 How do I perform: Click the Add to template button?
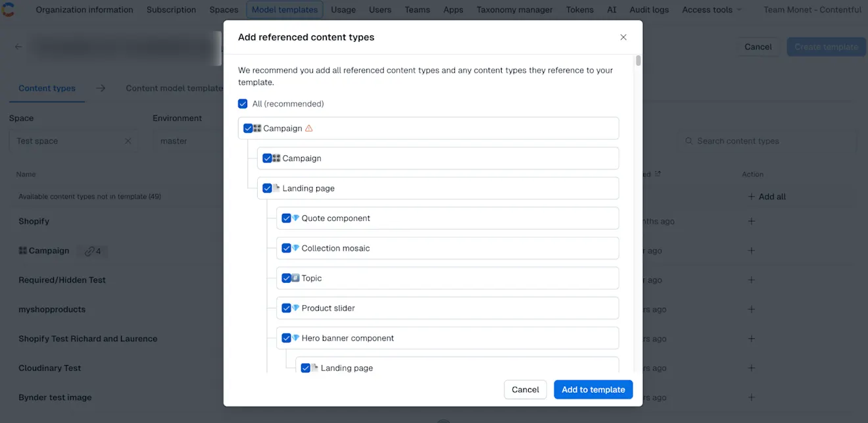592,389
